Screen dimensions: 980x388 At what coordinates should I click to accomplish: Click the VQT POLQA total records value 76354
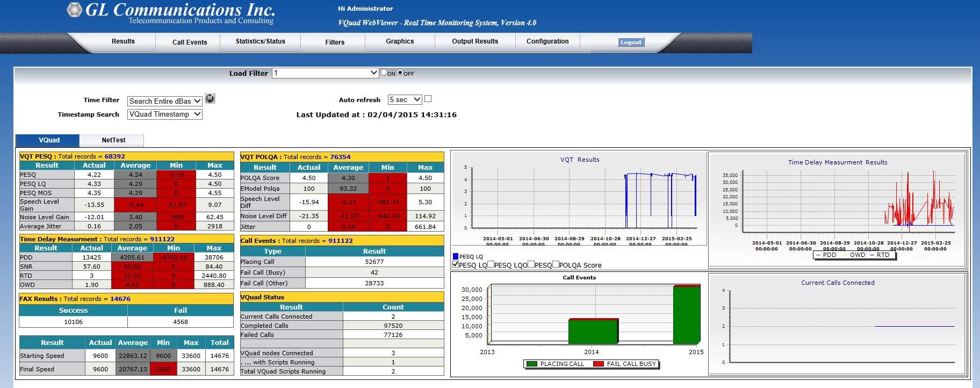point(340,157)
